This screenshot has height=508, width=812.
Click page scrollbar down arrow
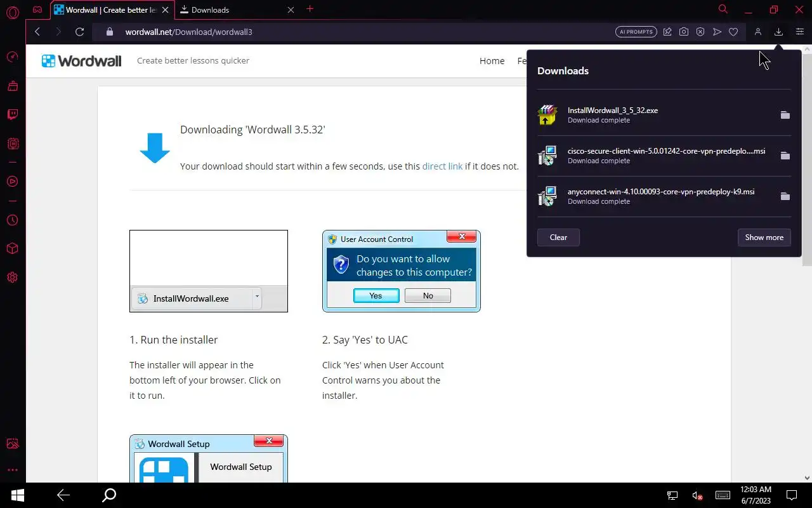(807, 478)
